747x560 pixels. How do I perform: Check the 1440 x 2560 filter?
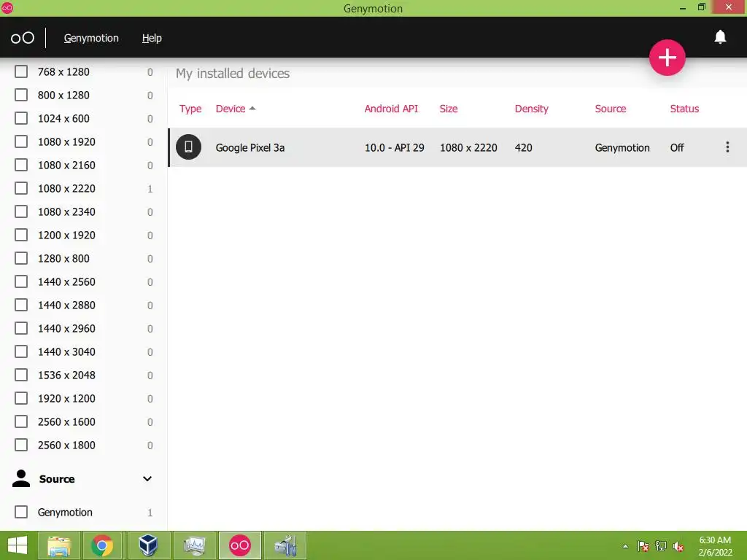21,282
